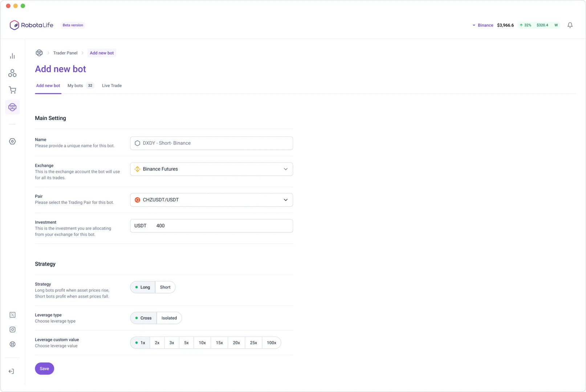
Task: Set leverage value to 10x
Action: pos(202,343)
